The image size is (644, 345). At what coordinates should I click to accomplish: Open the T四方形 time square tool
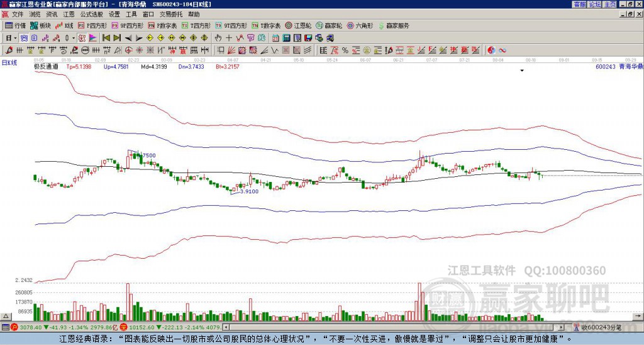tap(196, 25)
